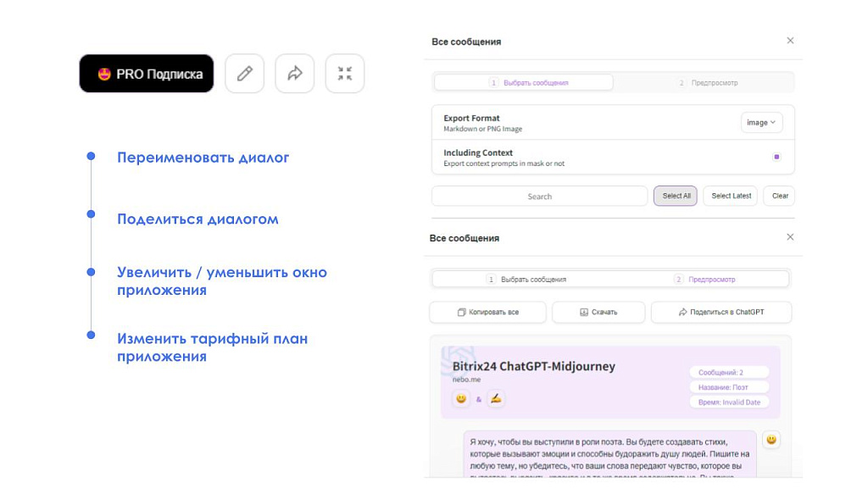The height and width of the screenshot is (488, 868).
Task: Close the Все сообщения dialog
Action: click(790, 40)
